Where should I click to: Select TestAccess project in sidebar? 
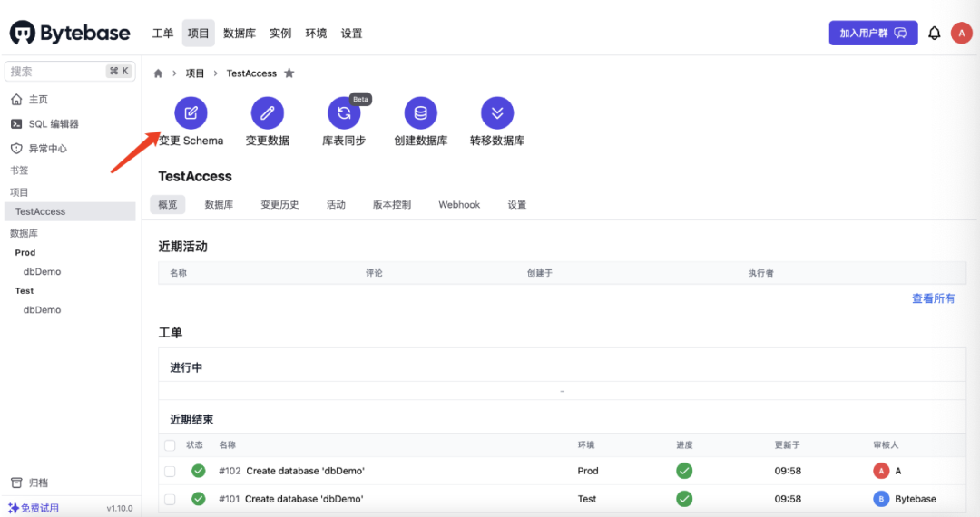tap(69, 211)
